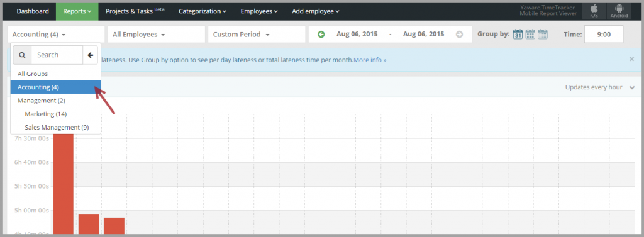Open the More info link
The height and width of the screenshot is (237, 644).
coord(370,60)
